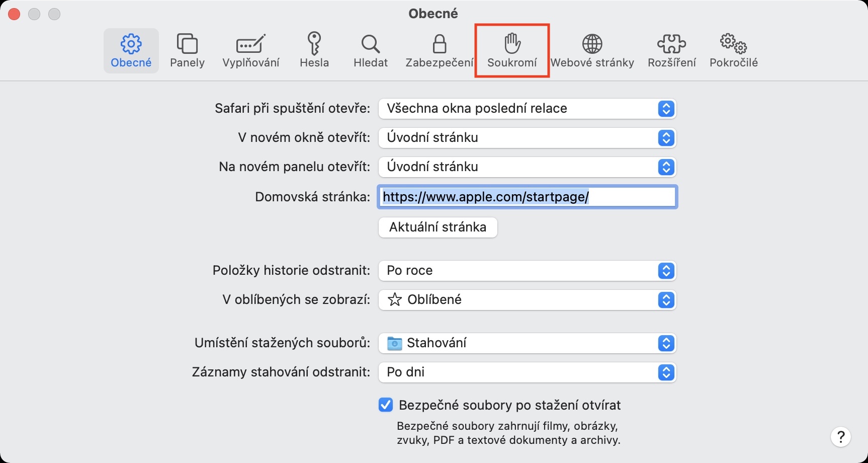Screen dimensions: 868x463
Task: Expand the Záznamy stahování odstranit dropdown
Action: (x=527, y=372)
